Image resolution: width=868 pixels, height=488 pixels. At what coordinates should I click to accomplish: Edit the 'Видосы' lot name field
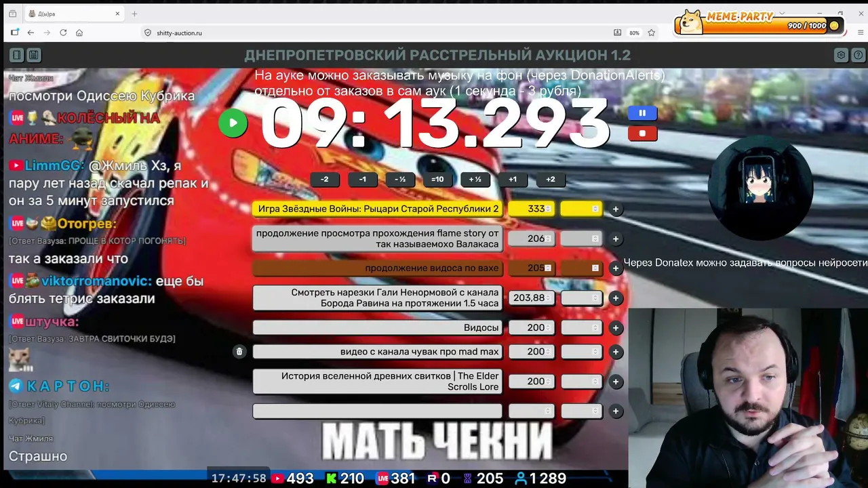378,328
